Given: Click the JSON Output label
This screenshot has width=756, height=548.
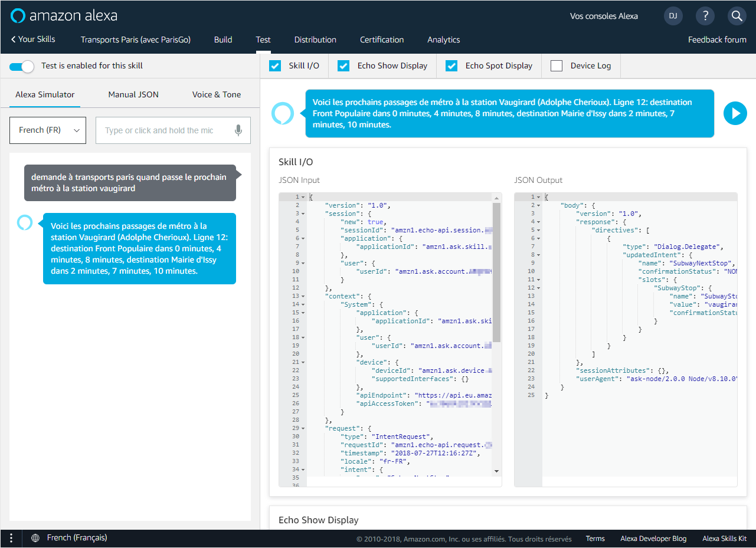Looking at the screenshot, I should pyautogui.click(x=538, y=180).
